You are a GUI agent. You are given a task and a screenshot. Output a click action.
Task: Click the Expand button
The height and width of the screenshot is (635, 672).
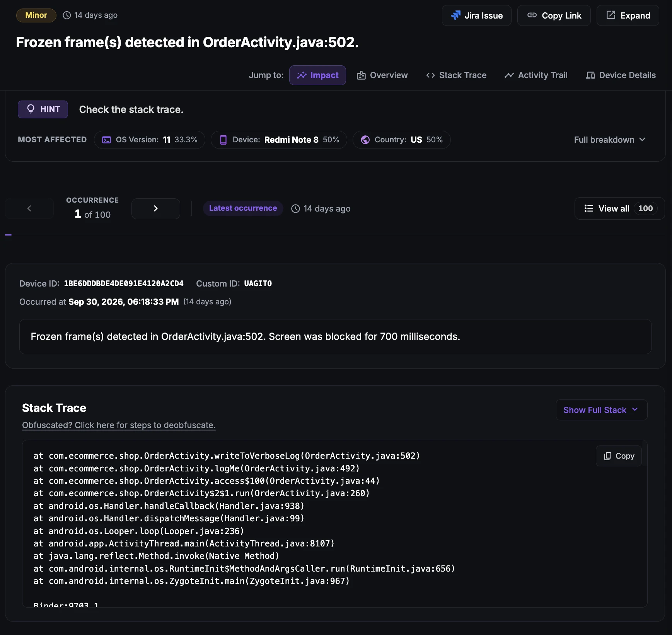[x=628, y=15]
